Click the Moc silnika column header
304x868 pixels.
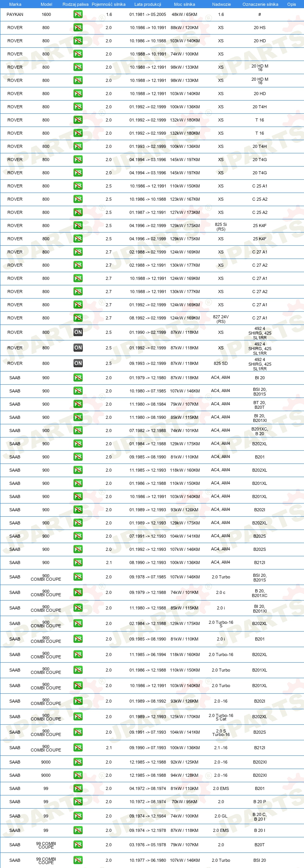tap(185, 4)
